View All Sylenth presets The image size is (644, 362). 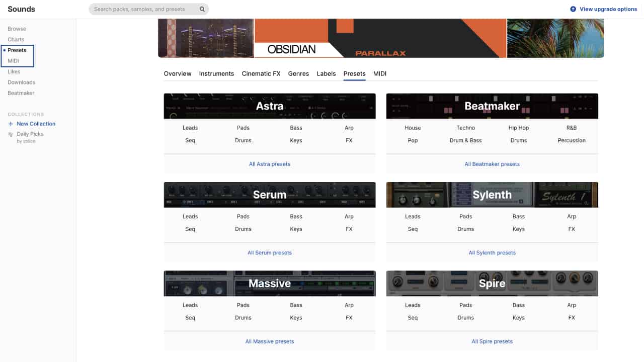click(x=492, y=252)
